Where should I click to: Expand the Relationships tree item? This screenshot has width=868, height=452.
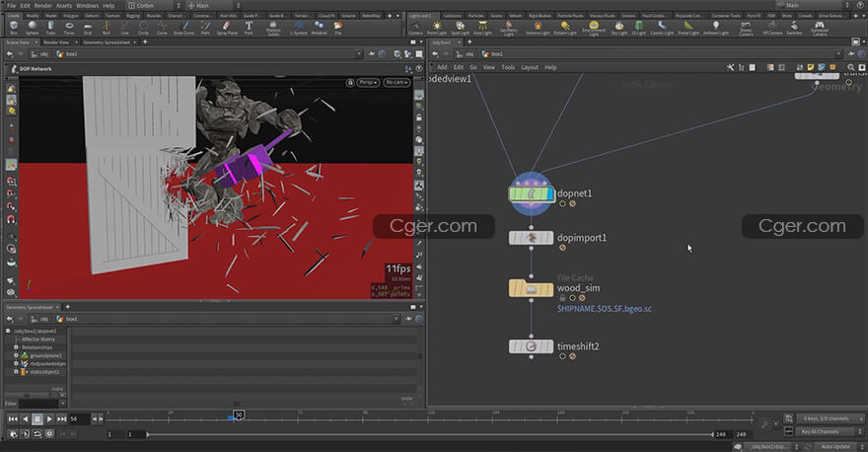[16, 347]
